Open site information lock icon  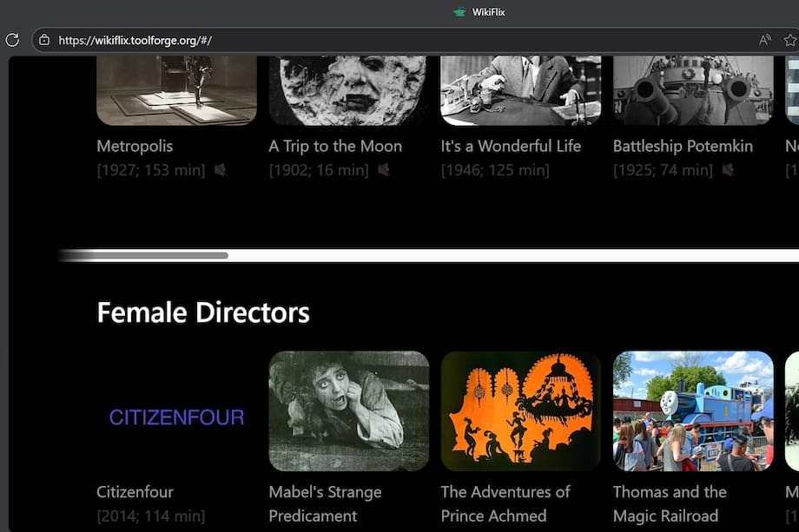[x=43, y=40]
